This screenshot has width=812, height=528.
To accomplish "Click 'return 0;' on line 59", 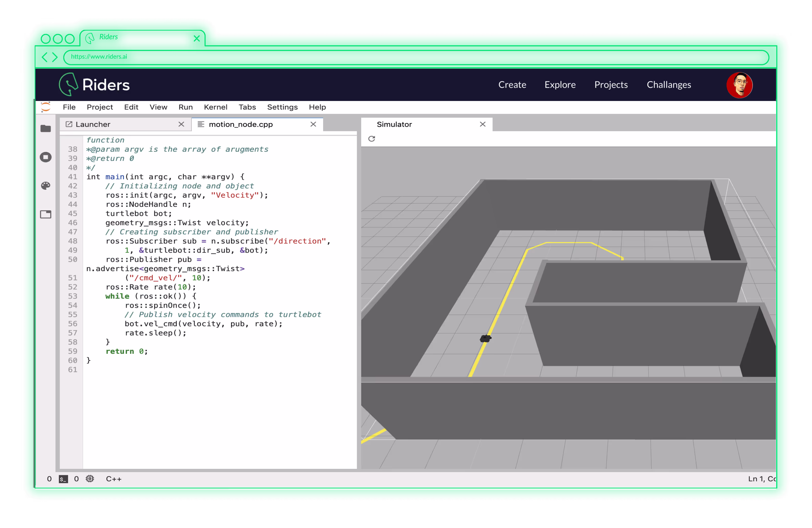I will pyautogui.click(x=126, y=351).
